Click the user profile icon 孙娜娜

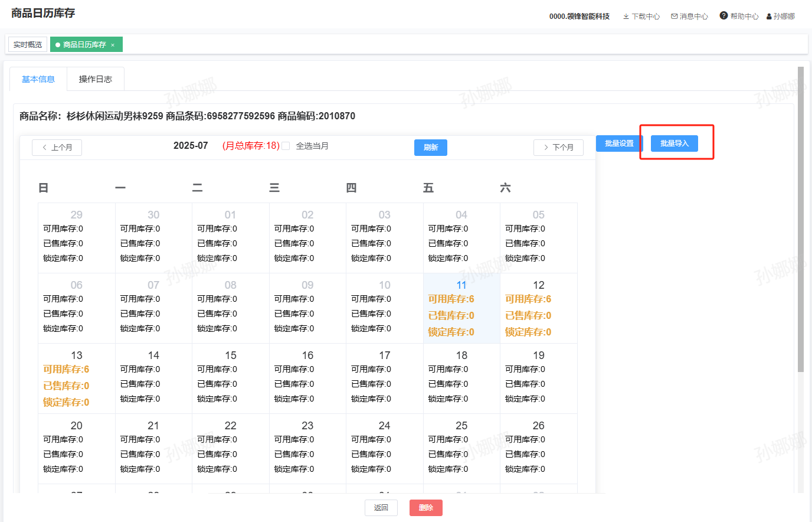point(769,17)
